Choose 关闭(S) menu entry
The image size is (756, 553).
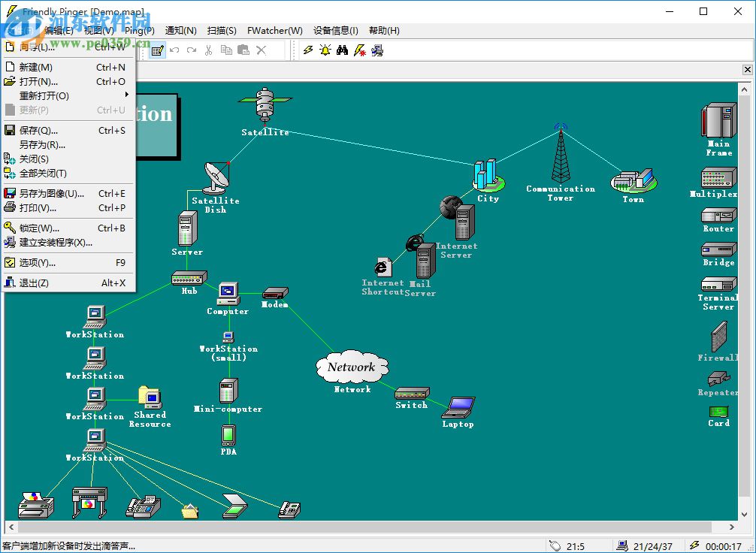pos(68,159)
